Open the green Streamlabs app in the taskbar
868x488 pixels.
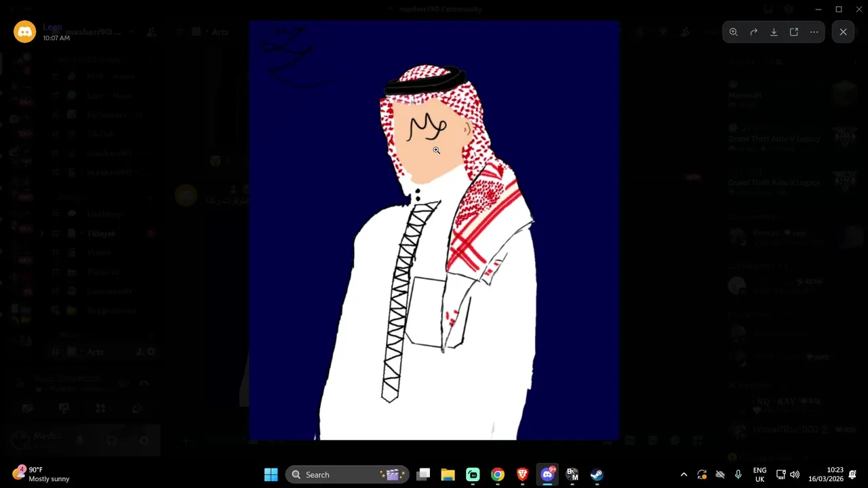[473, 474]
